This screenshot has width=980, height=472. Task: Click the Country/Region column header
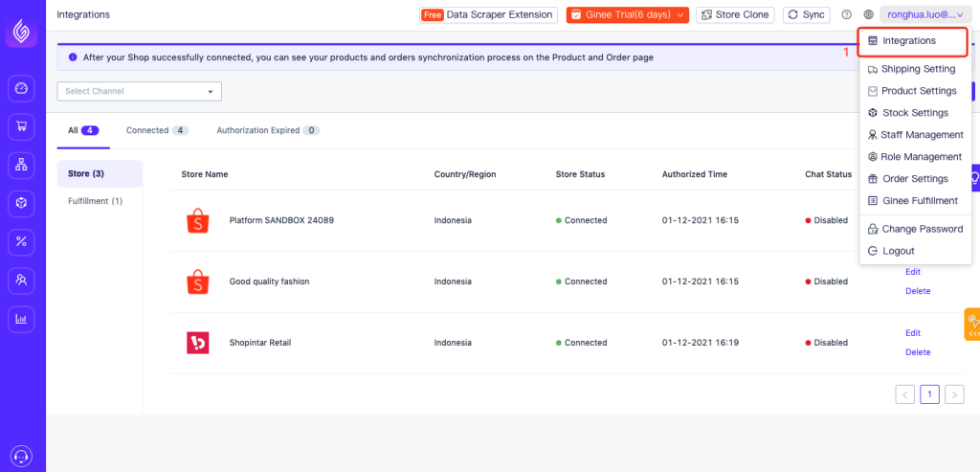click(465, 174)
